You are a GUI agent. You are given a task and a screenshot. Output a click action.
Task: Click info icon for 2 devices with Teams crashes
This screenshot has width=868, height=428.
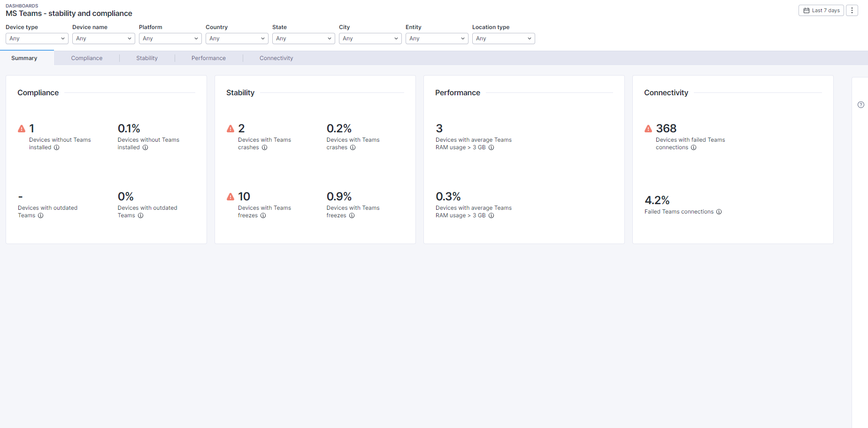(x=265, y=147)
